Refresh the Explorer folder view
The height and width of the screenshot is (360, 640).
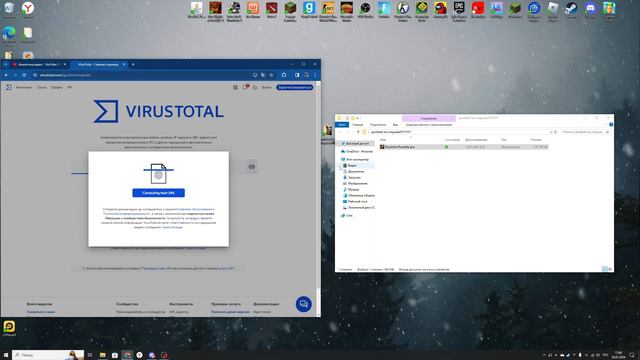(556, 132)
